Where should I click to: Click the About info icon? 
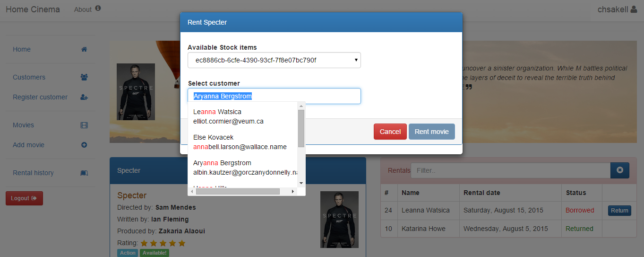tap(98, 8)
